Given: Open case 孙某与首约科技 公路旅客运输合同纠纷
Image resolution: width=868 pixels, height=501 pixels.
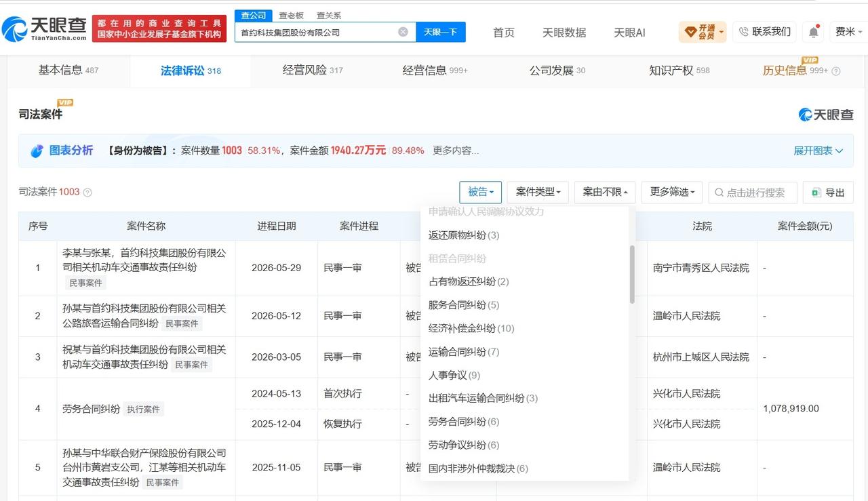Looking at the screenshot, I should [144, 315].
